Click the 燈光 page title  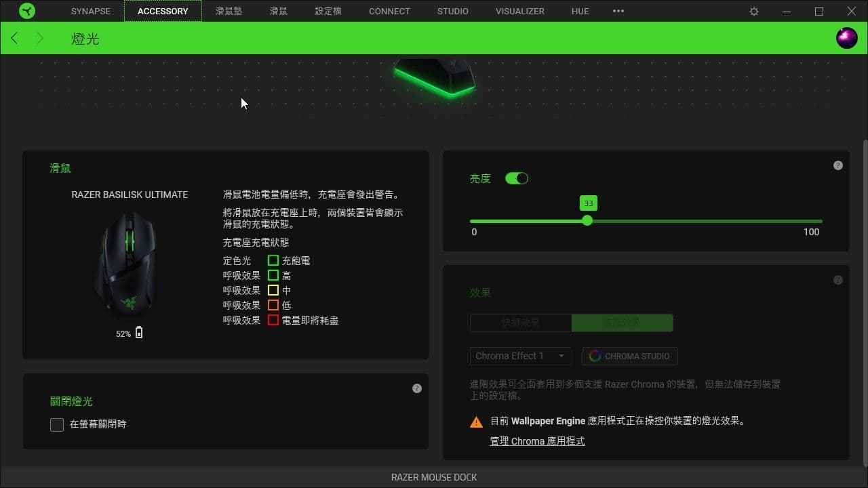point(85,39)
